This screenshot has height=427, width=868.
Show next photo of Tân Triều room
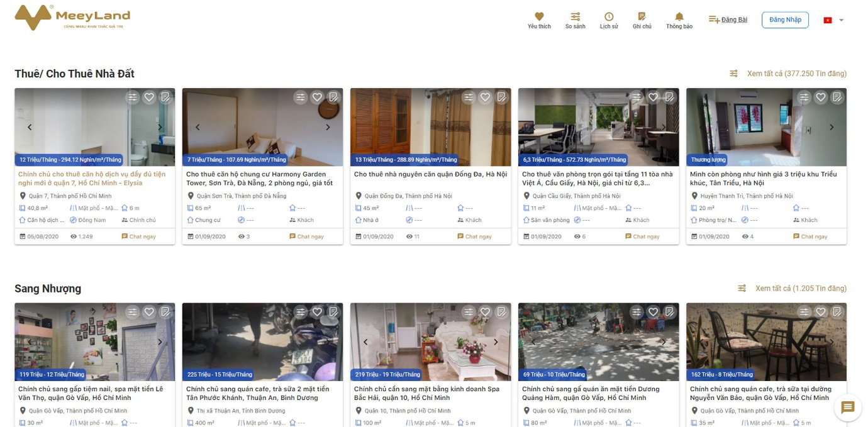pos(832,127)
